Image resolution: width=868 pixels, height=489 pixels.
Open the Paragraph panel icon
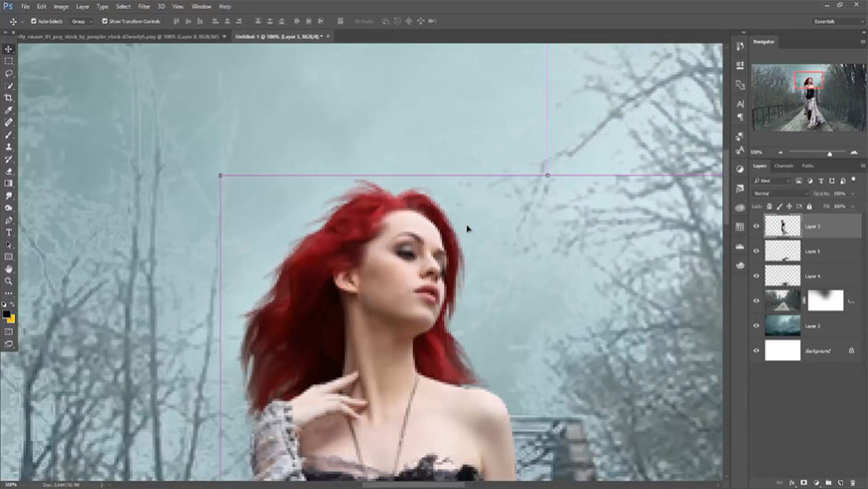[740, 117]
